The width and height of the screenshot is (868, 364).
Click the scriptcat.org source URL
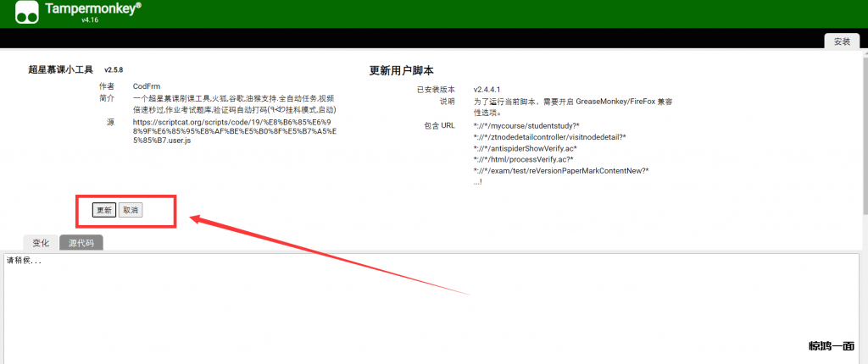(x=235, y=131)
